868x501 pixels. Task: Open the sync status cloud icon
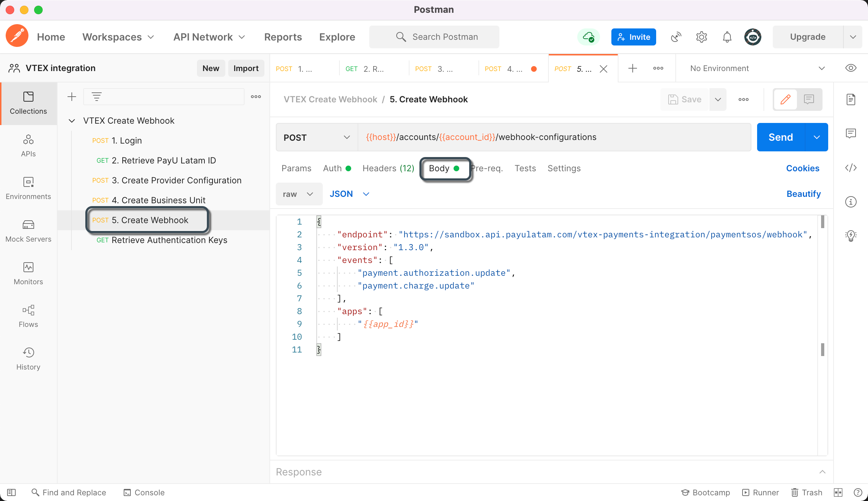click(x=589, y=37)
